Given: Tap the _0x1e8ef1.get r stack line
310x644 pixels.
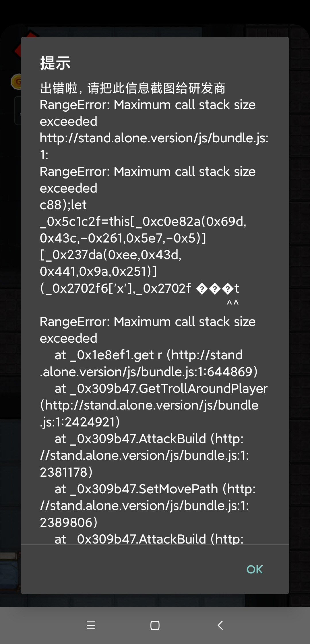Looking at the screenshot, I should [x=149, y=363].
